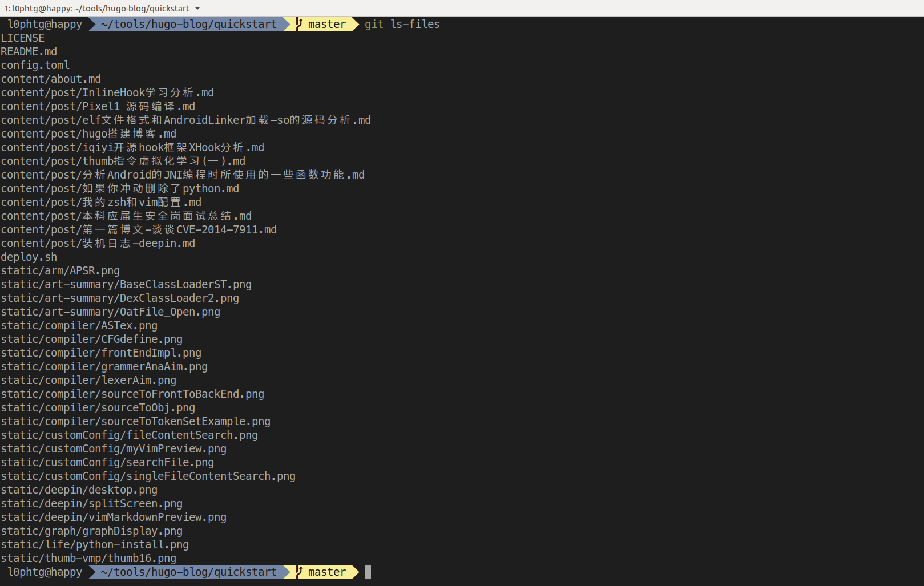Image resolution: width=924 pixels, height=586 pixels.
Task: Open the terminal title dropdown arrow
Action: (197, 9)
